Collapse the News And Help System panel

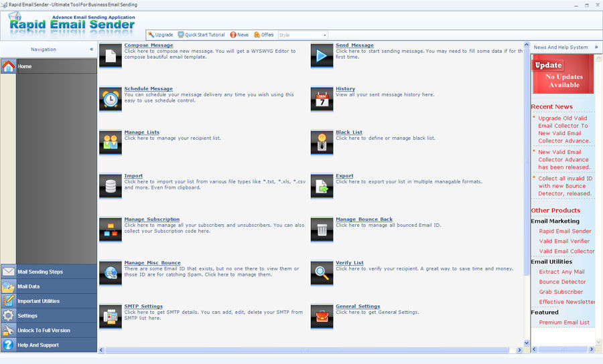tap(596, 48)
